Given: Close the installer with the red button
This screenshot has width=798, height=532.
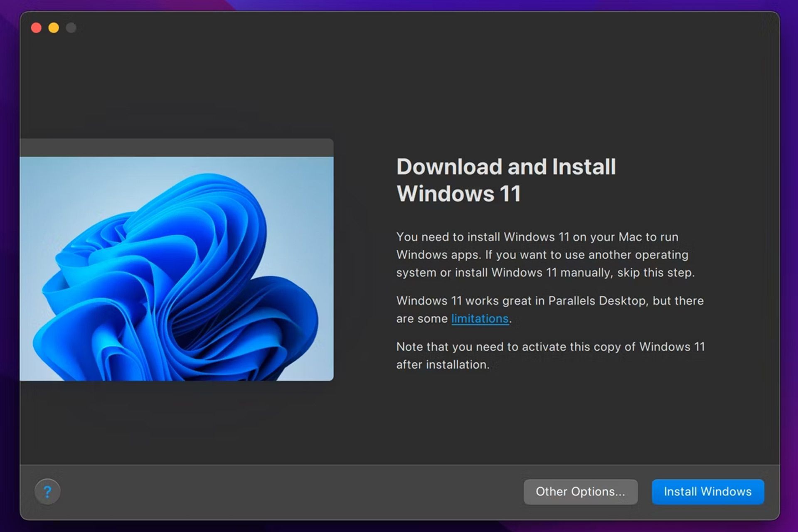Looking at the screenshot, I should tap(36, 28).
